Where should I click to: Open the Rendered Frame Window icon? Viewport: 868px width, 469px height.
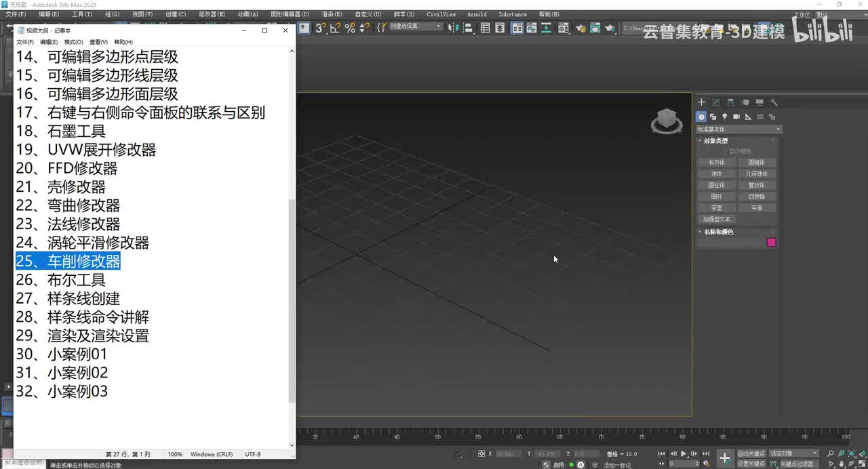pos(595,28)
